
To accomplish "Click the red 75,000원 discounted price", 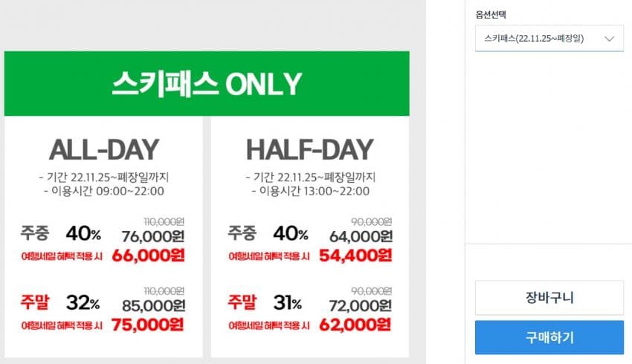I will point(147,325).
